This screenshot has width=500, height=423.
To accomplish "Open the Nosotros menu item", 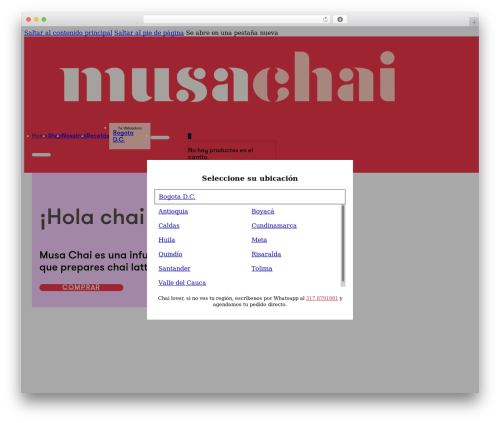I will 74,136.
